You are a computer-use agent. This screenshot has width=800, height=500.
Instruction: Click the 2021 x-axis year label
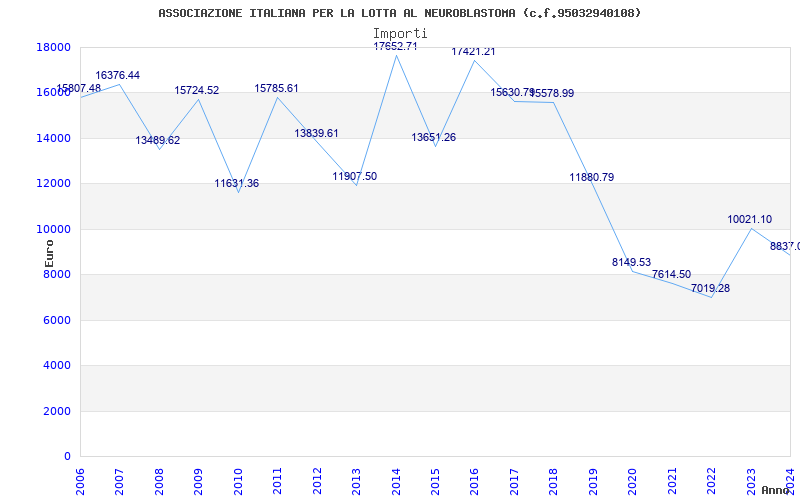click(x=672, y=481)
